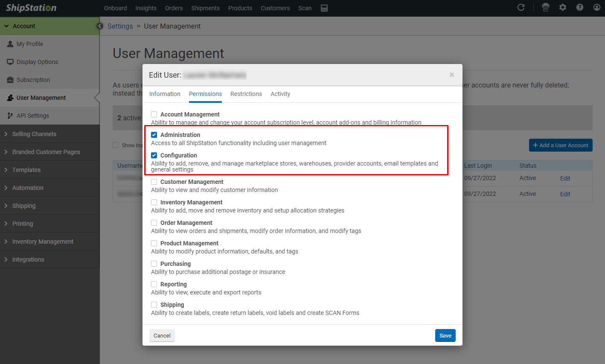The image size is (605, 364).
Task: Switch to the Restrictions tab
Action: coord(246,94)
